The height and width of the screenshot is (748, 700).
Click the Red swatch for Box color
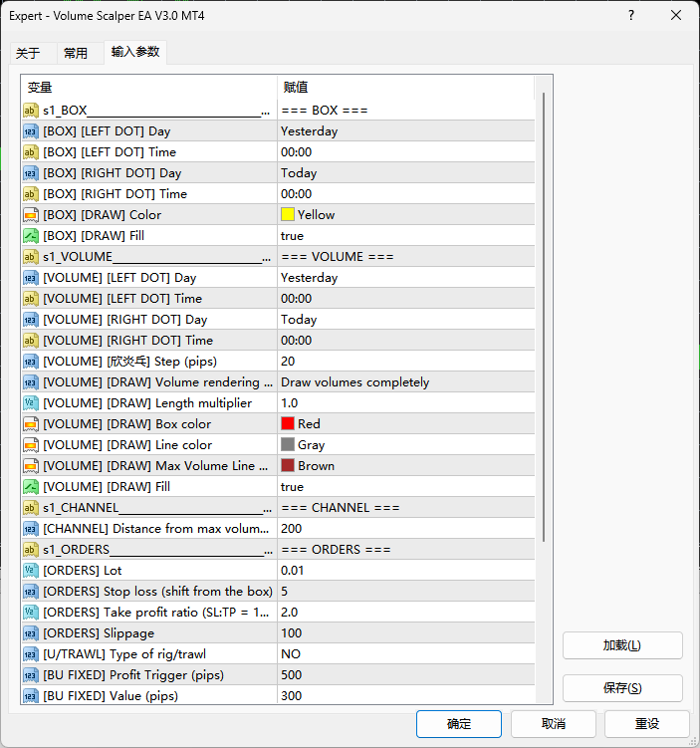[x=288, y=423]
